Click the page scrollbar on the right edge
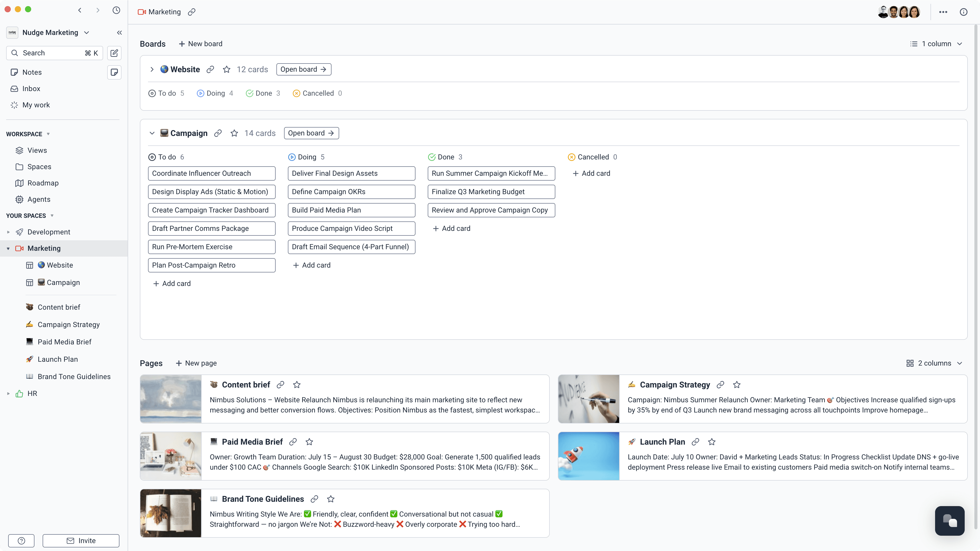This screenshot has height=551, width=980. (976, 277)
